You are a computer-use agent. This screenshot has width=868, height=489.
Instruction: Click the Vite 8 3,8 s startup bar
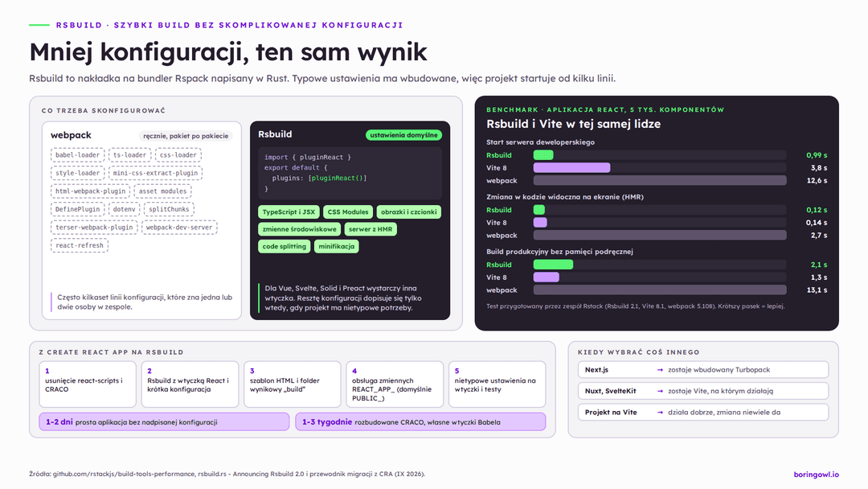coord(571,168)
